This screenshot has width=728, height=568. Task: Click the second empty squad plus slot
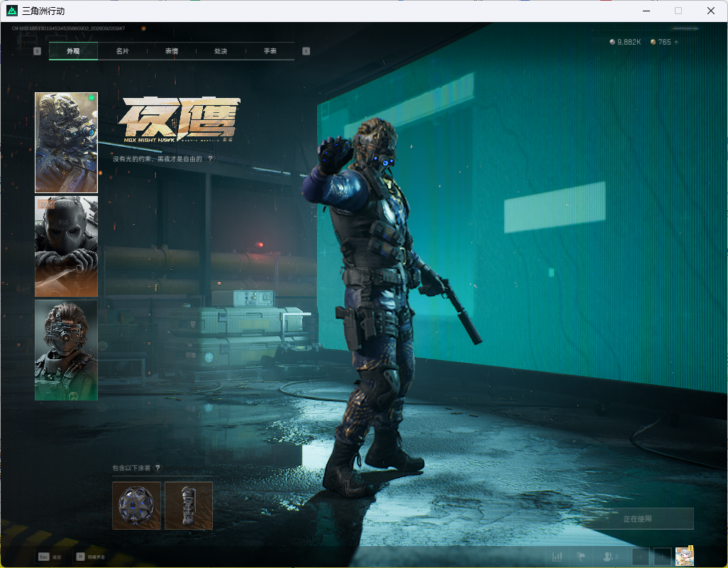tap(663, 557)
